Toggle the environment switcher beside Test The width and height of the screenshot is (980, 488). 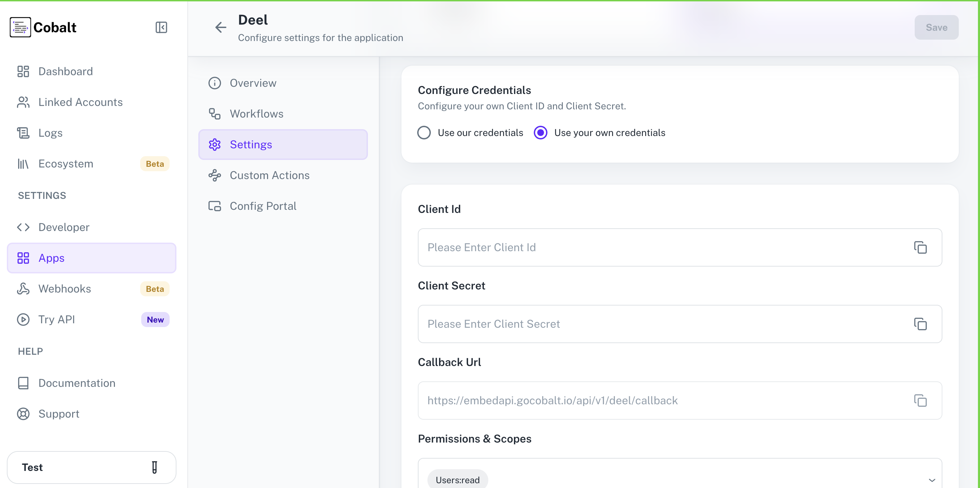coord(154,467)
